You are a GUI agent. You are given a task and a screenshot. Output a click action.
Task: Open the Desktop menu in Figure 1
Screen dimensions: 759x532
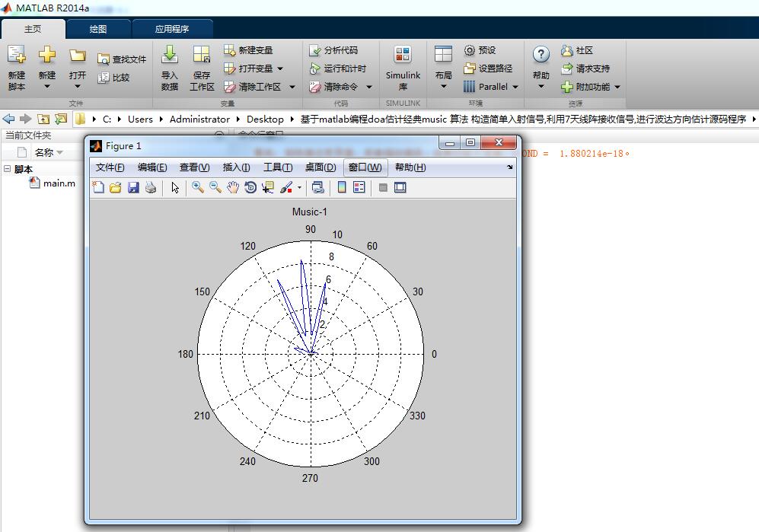(321, 167)
